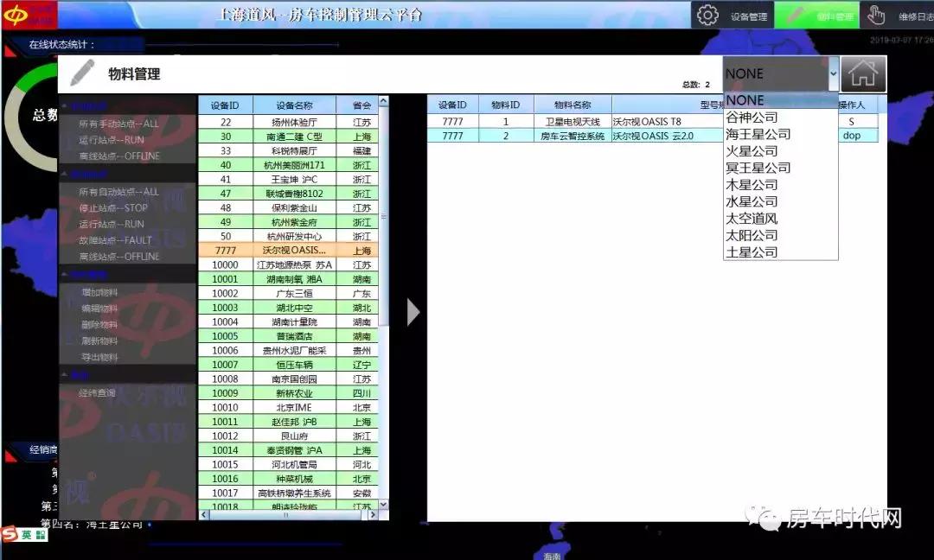This screenshot has height=560, width=934.
Task: Toggle the 英 input language indicator
Action: 26,534
